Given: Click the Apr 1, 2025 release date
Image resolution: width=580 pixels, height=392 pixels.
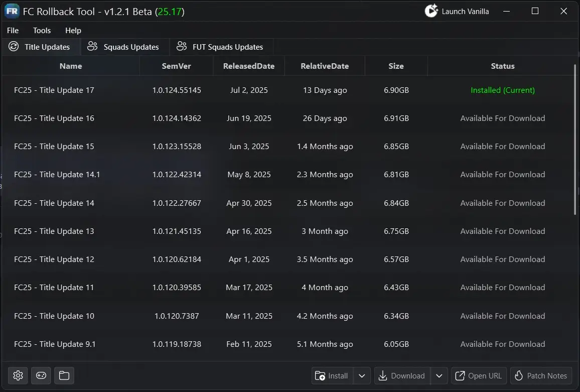Looking at the screenshot, I should [249, 259].
